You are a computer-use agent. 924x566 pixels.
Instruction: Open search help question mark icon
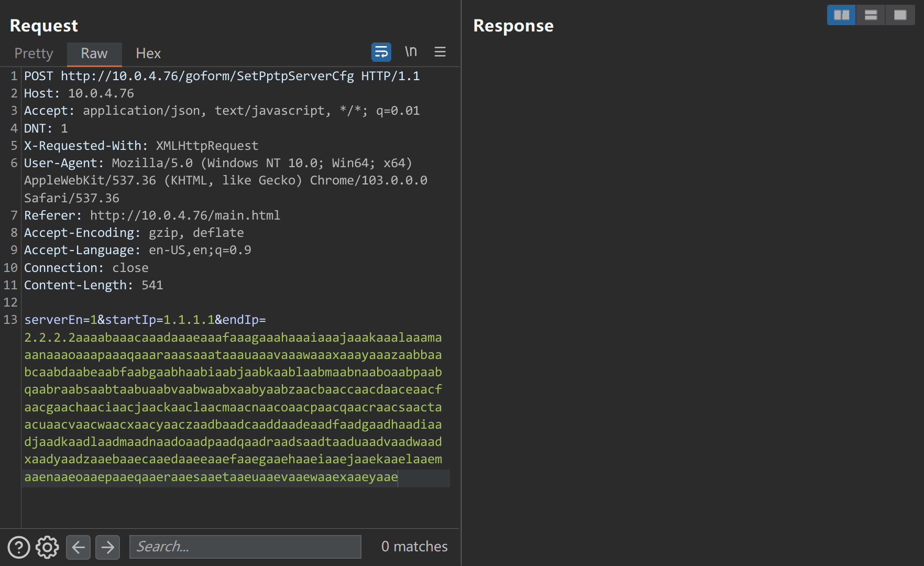click(19, 547)
